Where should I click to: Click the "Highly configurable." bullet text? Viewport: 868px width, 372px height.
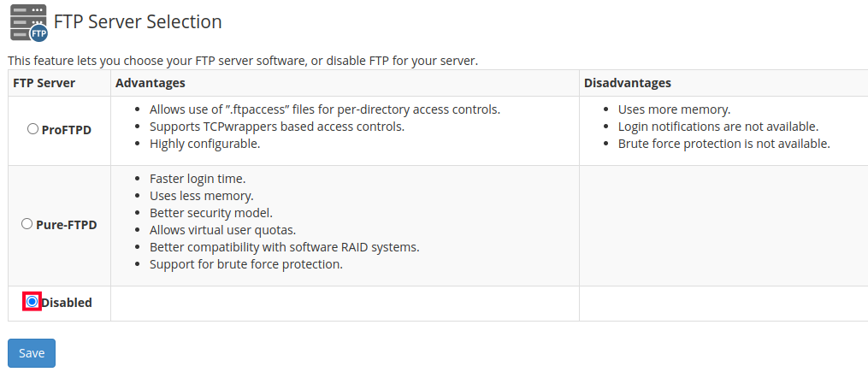204,144
